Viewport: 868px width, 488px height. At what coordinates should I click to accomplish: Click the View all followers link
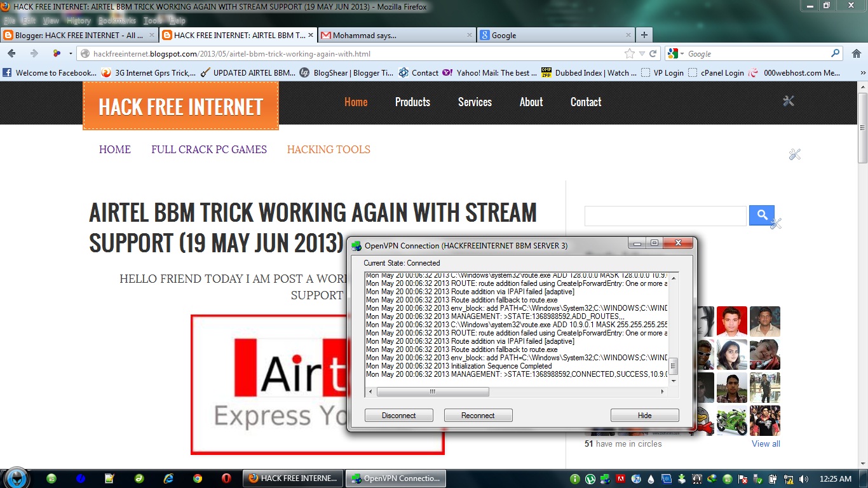point(766,444)
